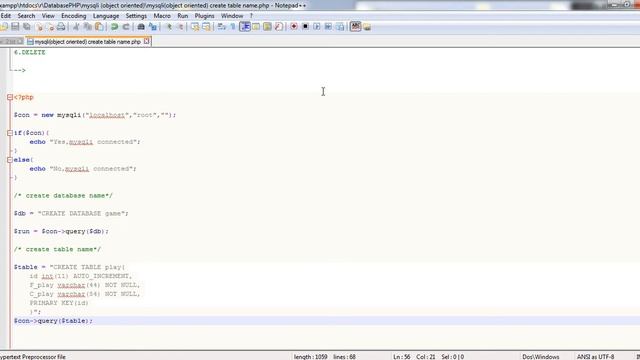Open Find with the binoculars icon
640x360 pixels.
pos(141,27)
